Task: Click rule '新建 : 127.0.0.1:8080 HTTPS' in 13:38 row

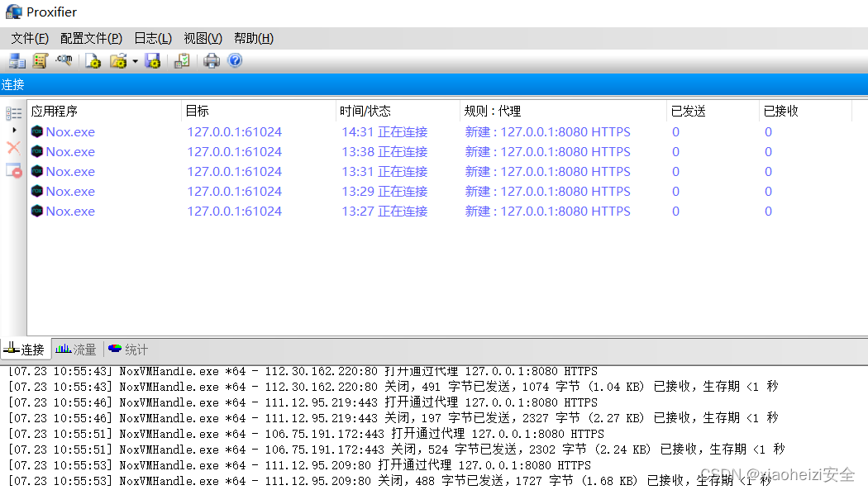Action: 547,152
